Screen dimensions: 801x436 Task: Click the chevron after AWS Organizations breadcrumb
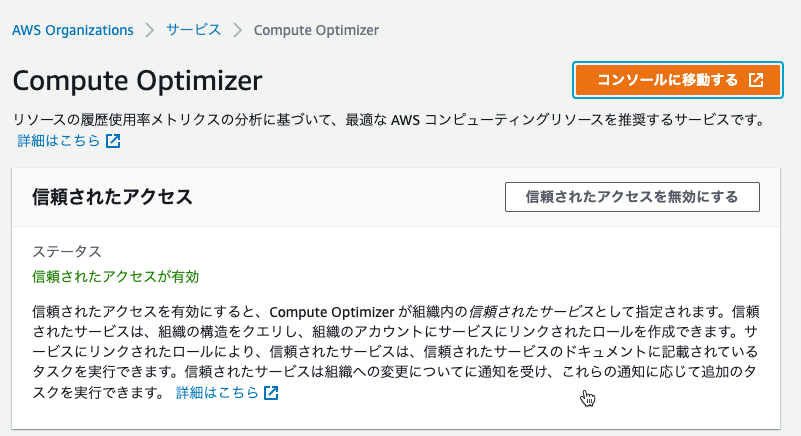[150, 30]
